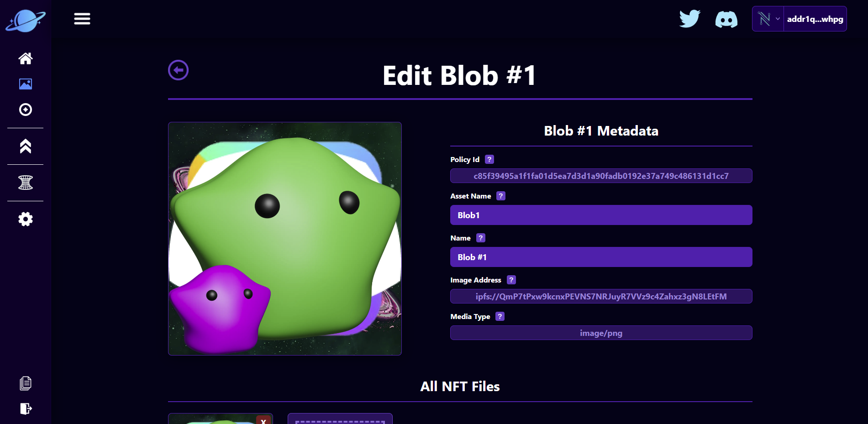Click the All NFT Files heading

[460, 387]
